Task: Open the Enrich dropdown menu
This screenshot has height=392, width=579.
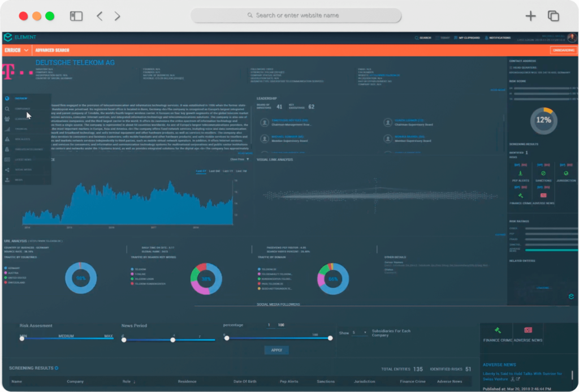Action: (x=16, y=50)
